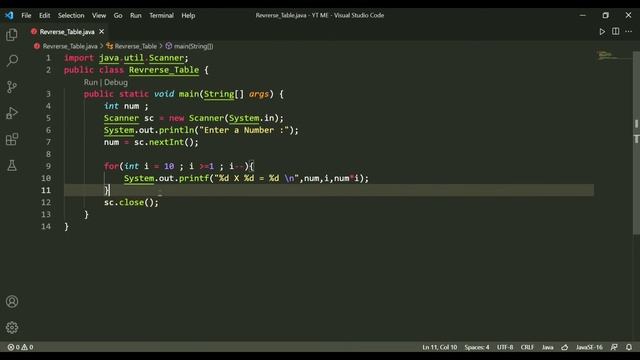This screenshot has width=640, height=360.
Task: Open the Edit menu
Action: [44, 16]
